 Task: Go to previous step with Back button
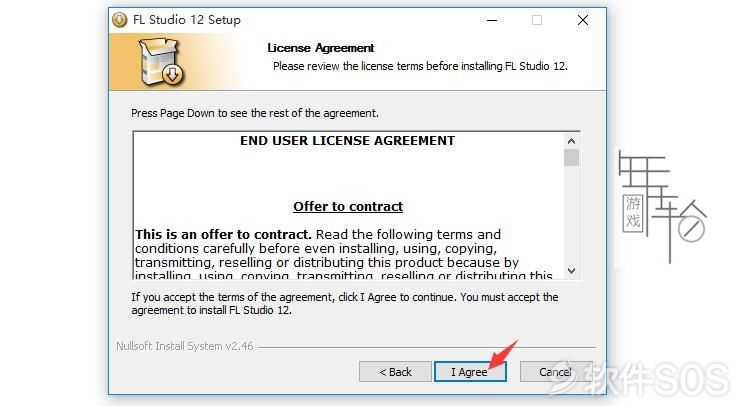point(395,372)
